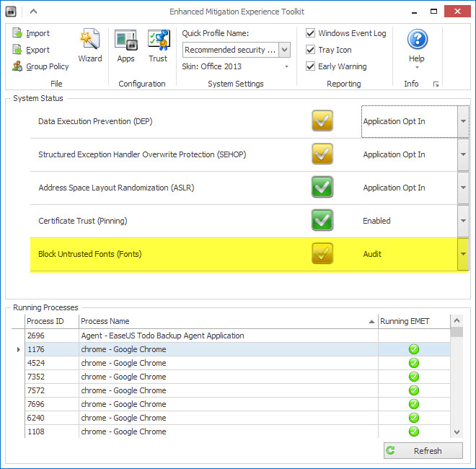Expand Block Untrusted Fonts dropdown arrow
This screenshot has height=469, width=476.
[x=463, y=254]
